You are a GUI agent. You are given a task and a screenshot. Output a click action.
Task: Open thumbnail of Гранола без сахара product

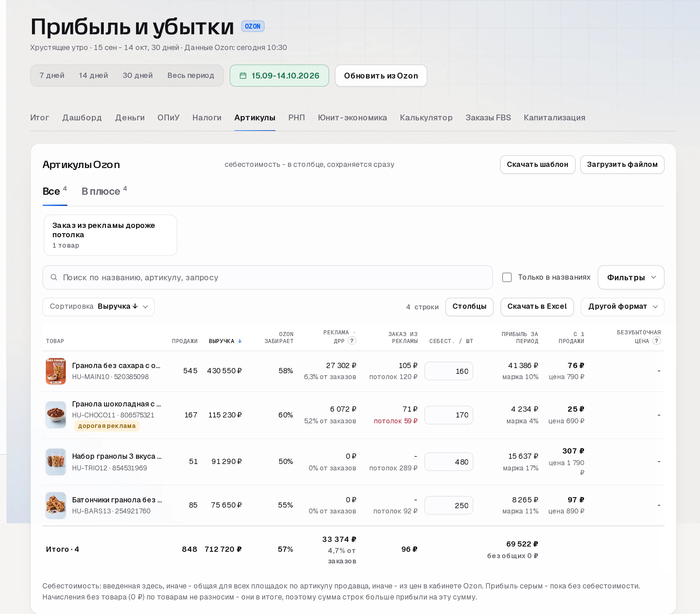coord(56,371)
